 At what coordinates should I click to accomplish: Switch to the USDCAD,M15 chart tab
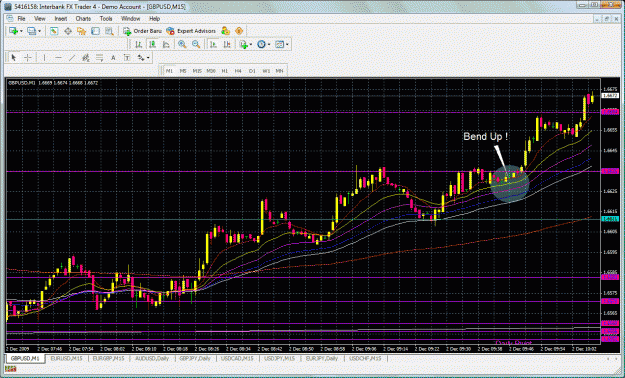coord(237,358)
